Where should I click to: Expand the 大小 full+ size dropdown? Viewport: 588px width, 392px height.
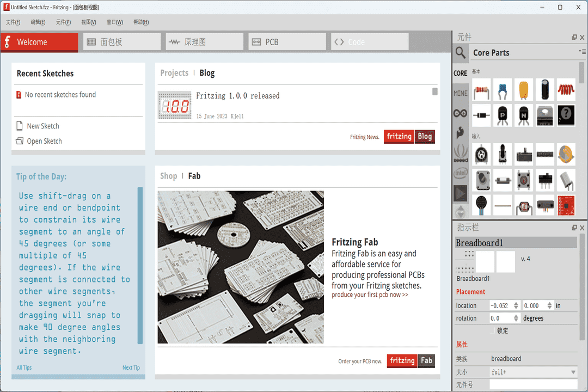[x=573, y=372]
